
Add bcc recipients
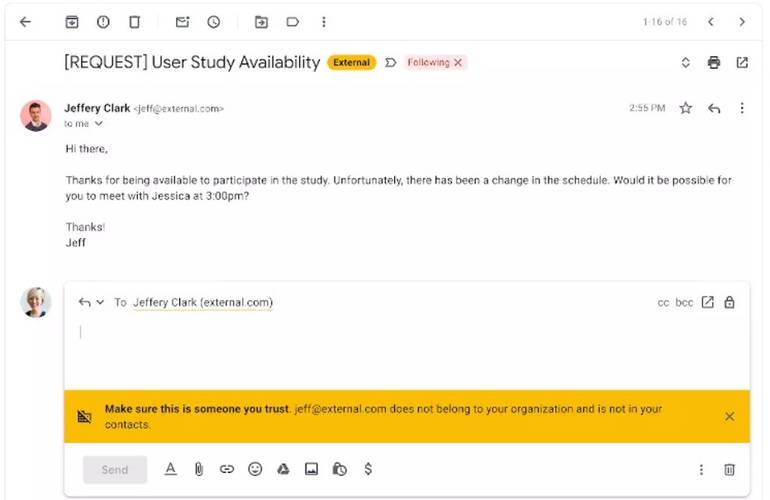point(684,303)
